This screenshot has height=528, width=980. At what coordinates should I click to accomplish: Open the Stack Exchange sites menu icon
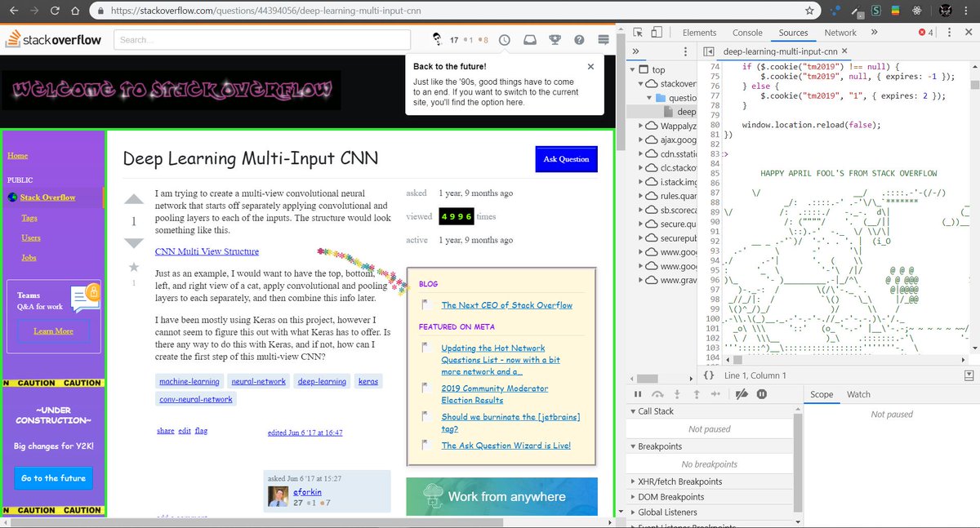pos(604,39)
